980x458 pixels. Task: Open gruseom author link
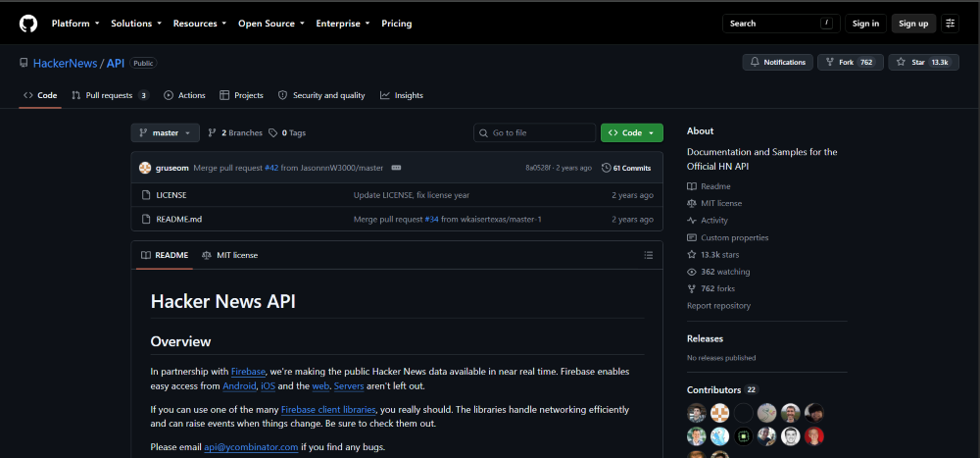coord(171,168)
